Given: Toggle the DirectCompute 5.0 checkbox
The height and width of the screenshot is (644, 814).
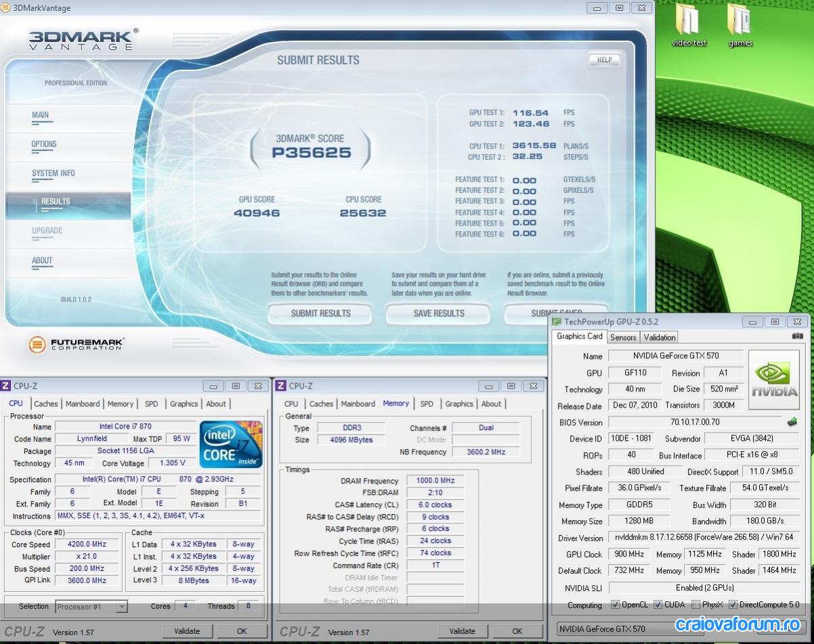Looking at the screenshot, I should (x=733, y=605).
